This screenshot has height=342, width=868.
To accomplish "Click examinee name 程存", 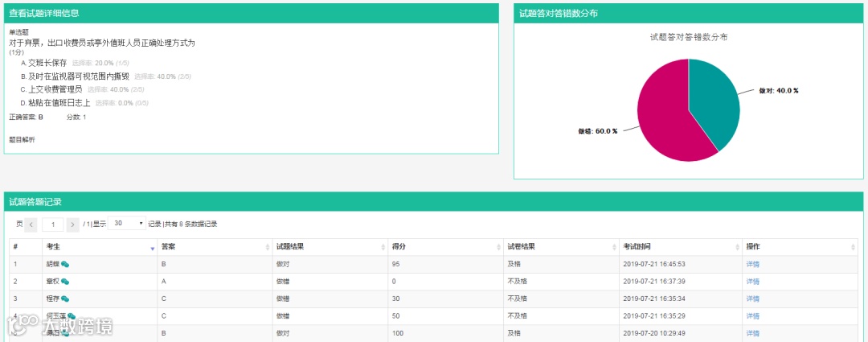I will pyautogui.click(x=52, y=299).
